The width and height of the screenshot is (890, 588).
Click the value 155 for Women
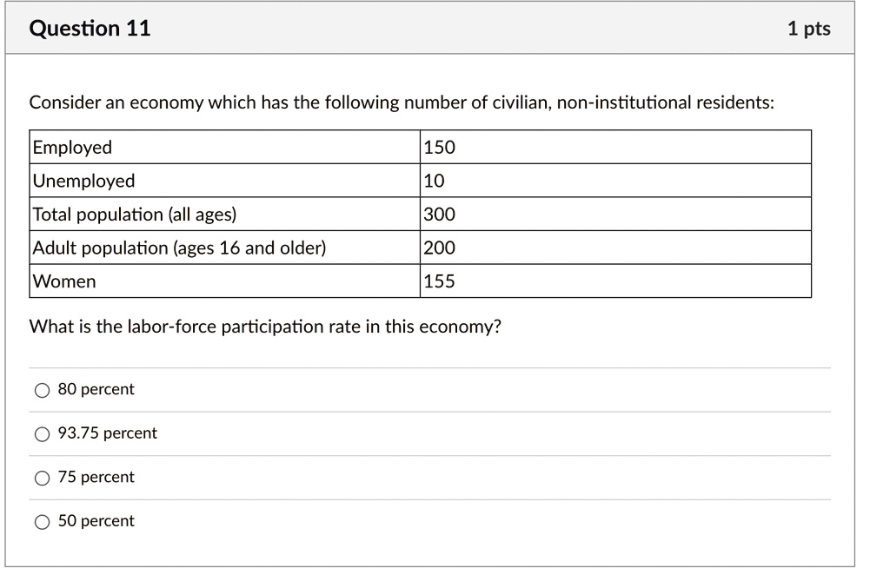439,281
